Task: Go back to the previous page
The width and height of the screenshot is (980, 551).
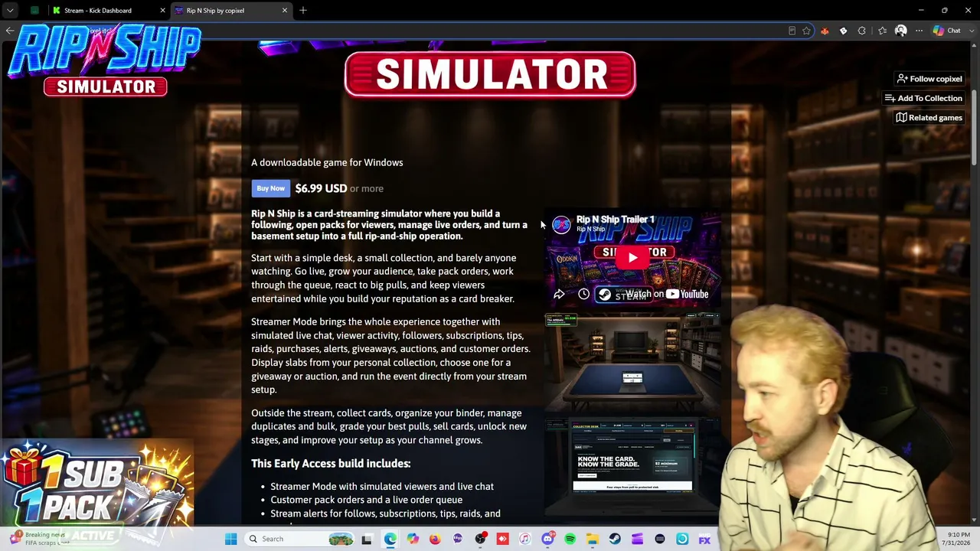Action: [x=9, y=31]
